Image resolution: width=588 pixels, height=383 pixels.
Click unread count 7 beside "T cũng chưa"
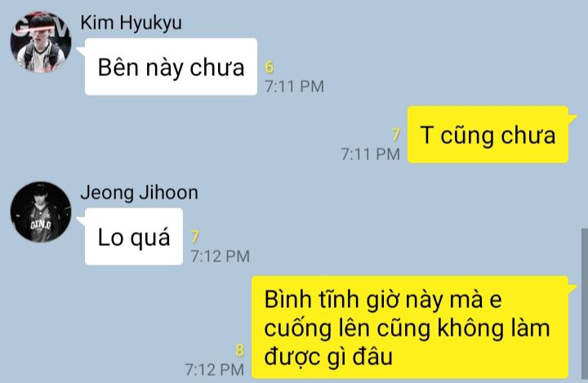pos(396,135)
